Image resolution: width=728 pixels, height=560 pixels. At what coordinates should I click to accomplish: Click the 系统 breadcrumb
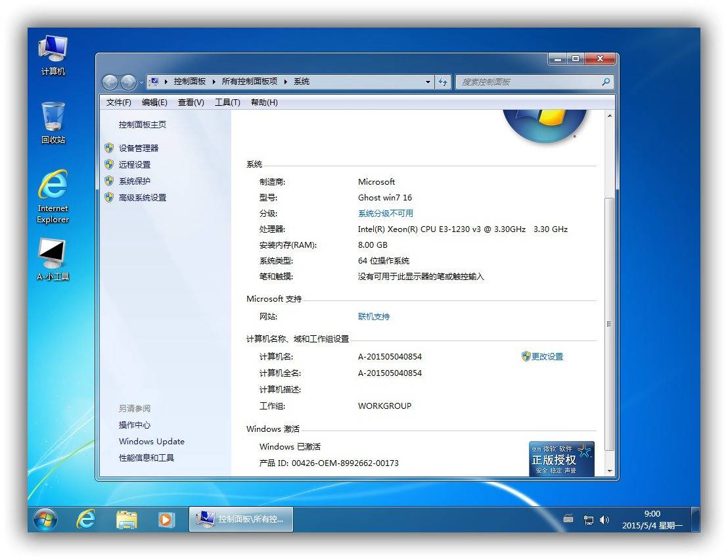tap(302, 82)
